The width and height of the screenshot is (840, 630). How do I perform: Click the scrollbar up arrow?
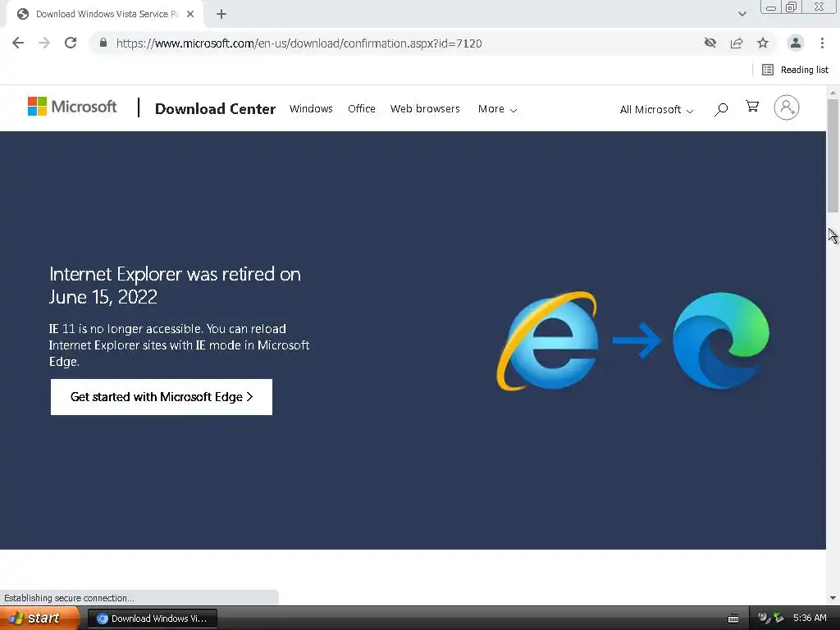tap(833, 93)
